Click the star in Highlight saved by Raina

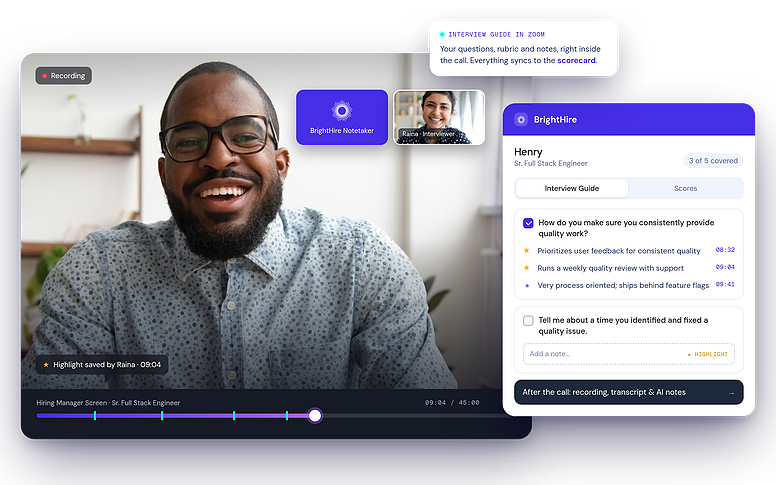click(x=46, y=365)
